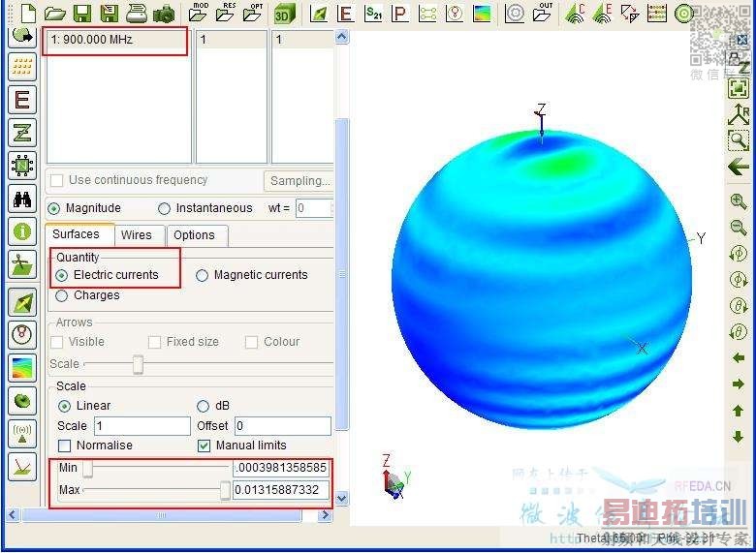The height and width of the screenshot is (553, 756).
Task: Save using the single floppy disk icon
Action: coord(82,14)
